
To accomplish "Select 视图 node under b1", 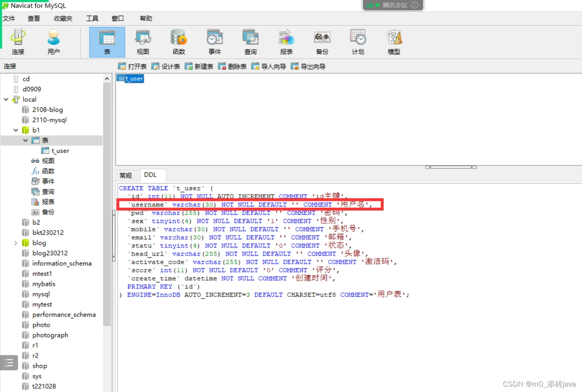I will [43, 161].
